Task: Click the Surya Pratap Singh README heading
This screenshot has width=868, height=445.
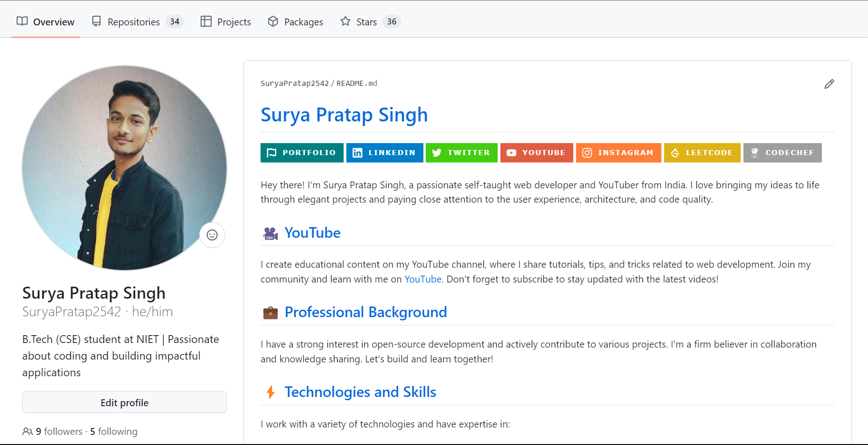Action: [344, 114]
